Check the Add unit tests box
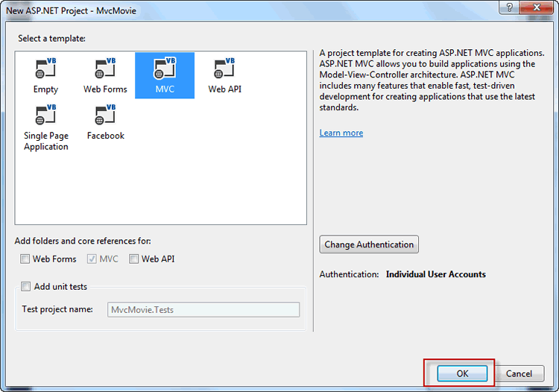Screen dimensions: 559x392 click(25, 286)
